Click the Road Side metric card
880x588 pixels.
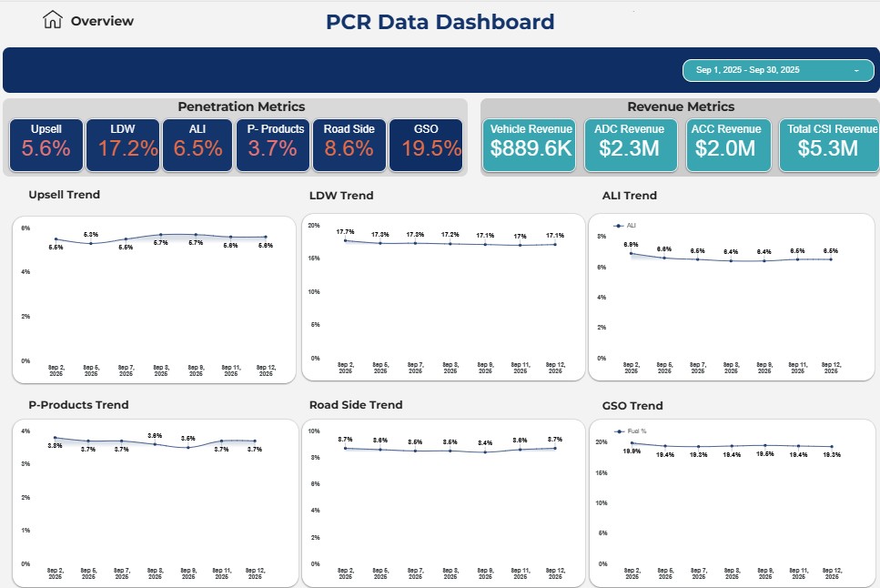coord(349,145)
